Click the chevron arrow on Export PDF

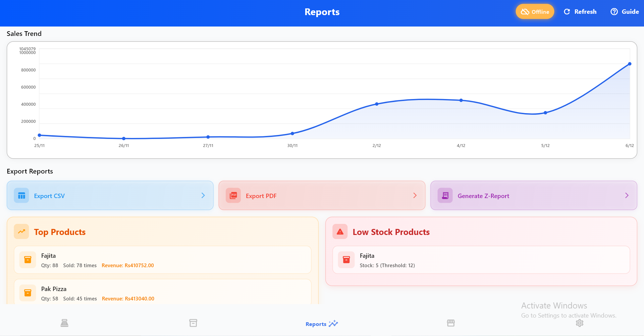415,195
